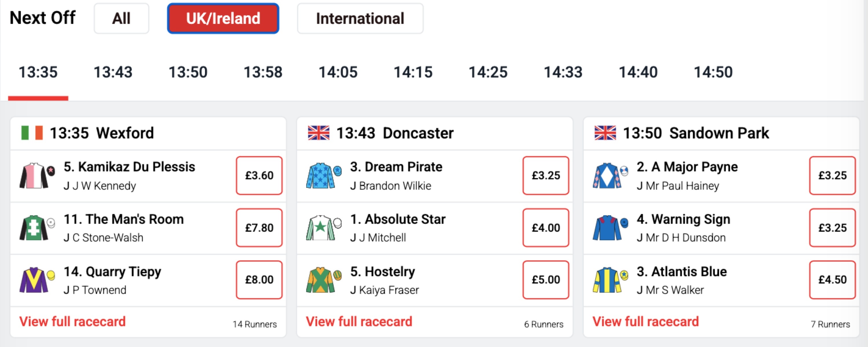This screenshot has height=347, width=868.
Task: Open Doncaster full racecard link
Action: click(x=359, y=322)
